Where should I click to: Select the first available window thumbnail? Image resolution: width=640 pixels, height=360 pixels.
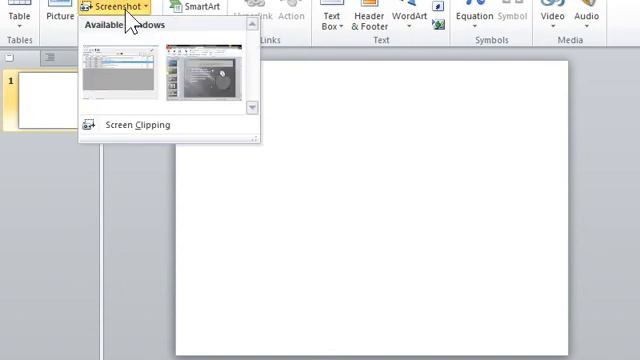119,72
